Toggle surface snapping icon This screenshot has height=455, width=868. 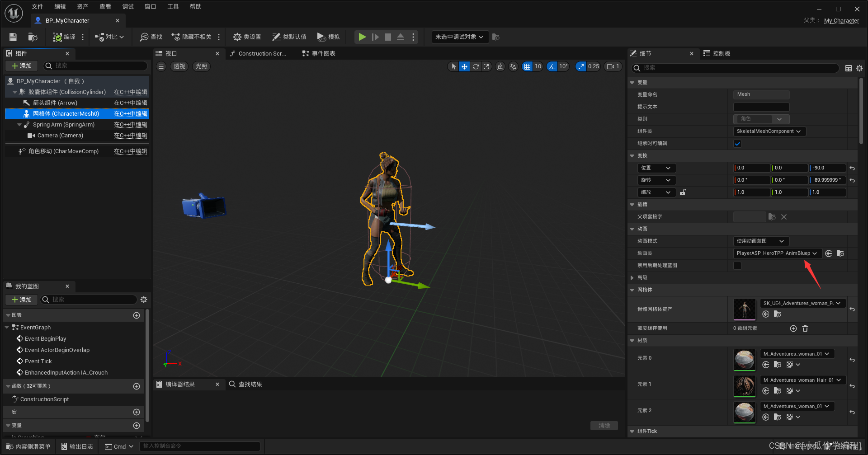point(513,66)
